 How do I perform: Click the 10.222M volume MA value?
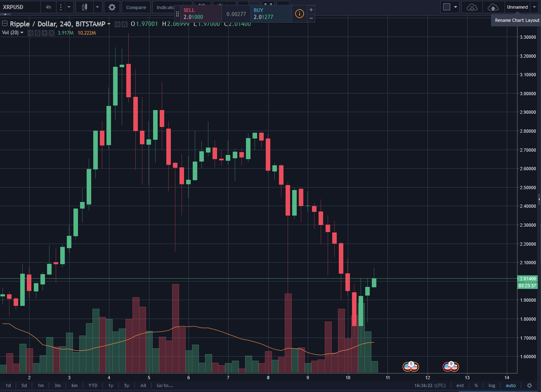pos(87,33)
